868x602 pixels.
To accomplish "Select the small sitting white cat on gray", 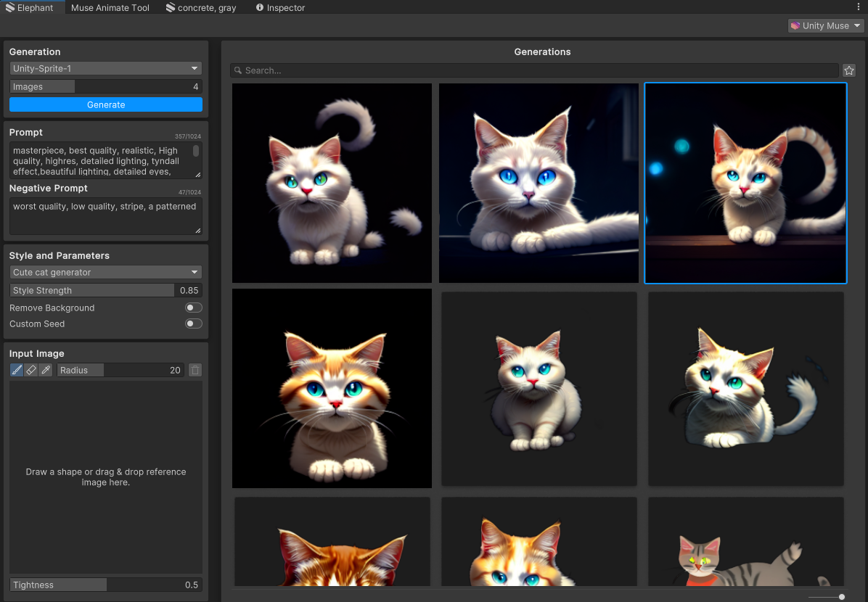I will 539,389.
